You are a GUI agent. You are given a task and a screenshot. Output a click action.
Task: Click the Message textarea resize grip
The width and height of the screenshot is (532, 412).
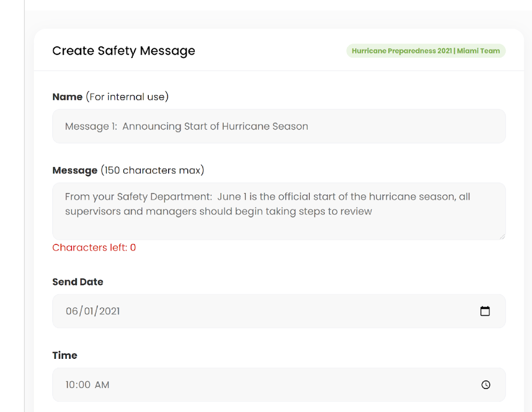502,236
